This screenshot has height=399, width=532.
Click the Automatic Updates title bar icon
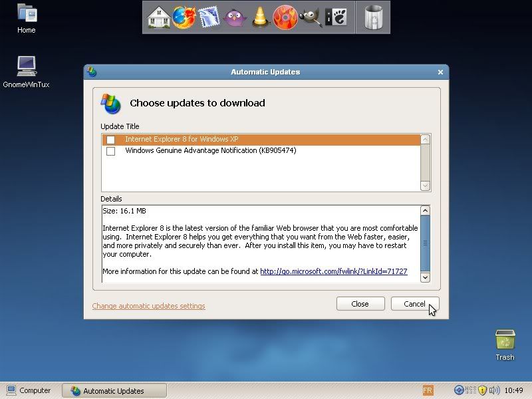pyautogui.click(x=92, y=72)
